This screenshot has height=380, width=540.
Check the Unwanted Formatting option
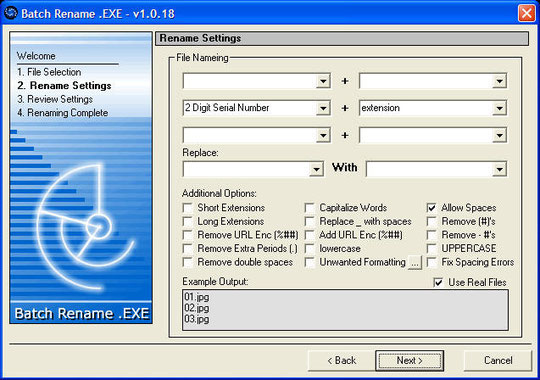point(310,262)
